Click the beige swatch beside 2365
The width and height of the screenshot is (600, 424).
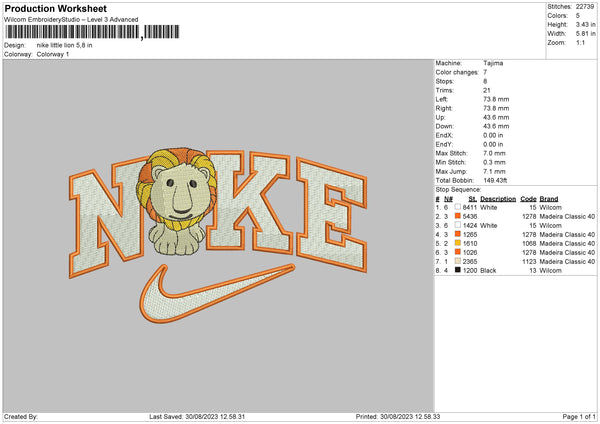click(x=458, y=261)
